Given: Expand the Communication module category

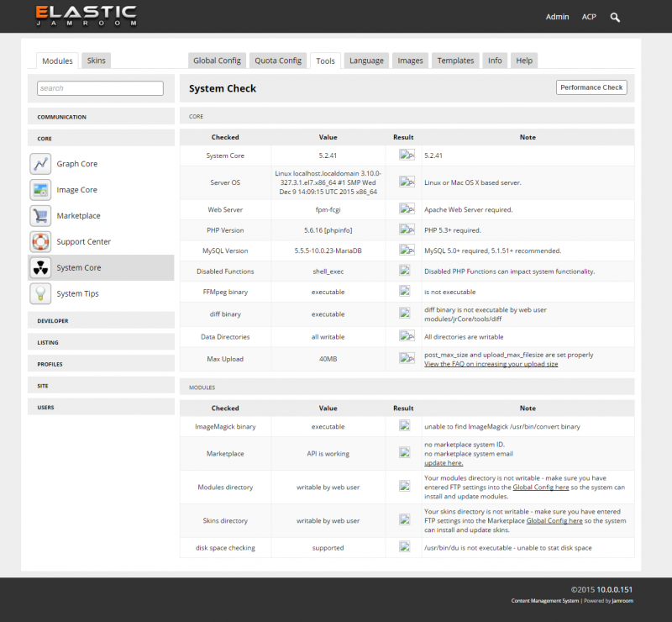Looking at the screenshot, I should tap(61, 117).
